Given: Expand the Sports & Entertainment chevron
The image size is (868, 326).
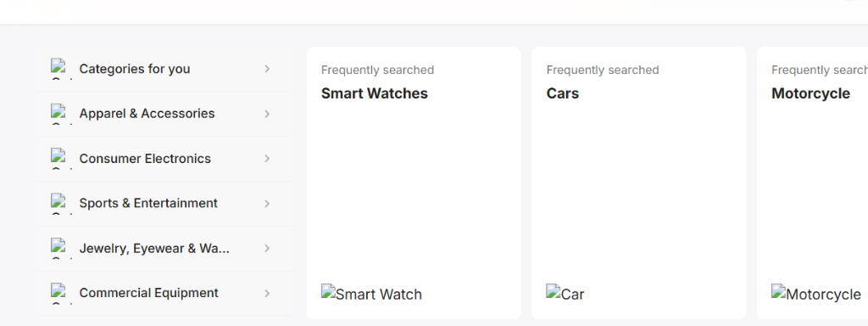Looking at the screenshot, I should 267,204.
